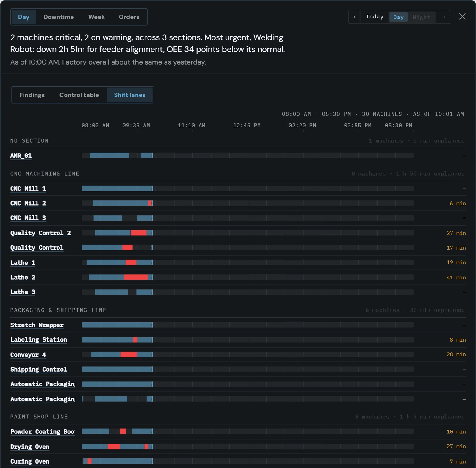Go to previous day with left chevron
This screenshot has height=468, width=476.
tap(354, 17)
